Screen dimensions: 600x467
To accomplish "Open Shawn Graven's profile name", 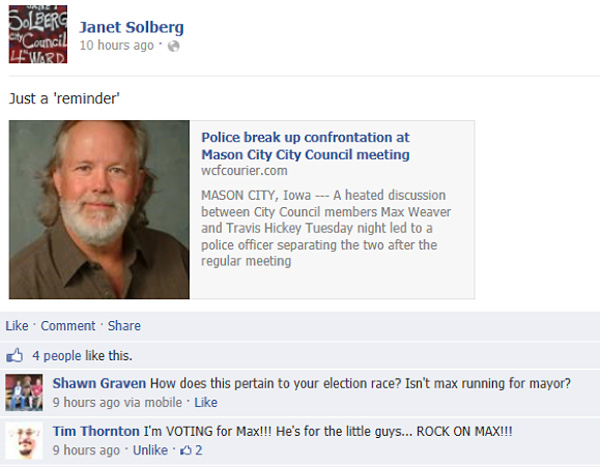I will (x=99, y=383).
